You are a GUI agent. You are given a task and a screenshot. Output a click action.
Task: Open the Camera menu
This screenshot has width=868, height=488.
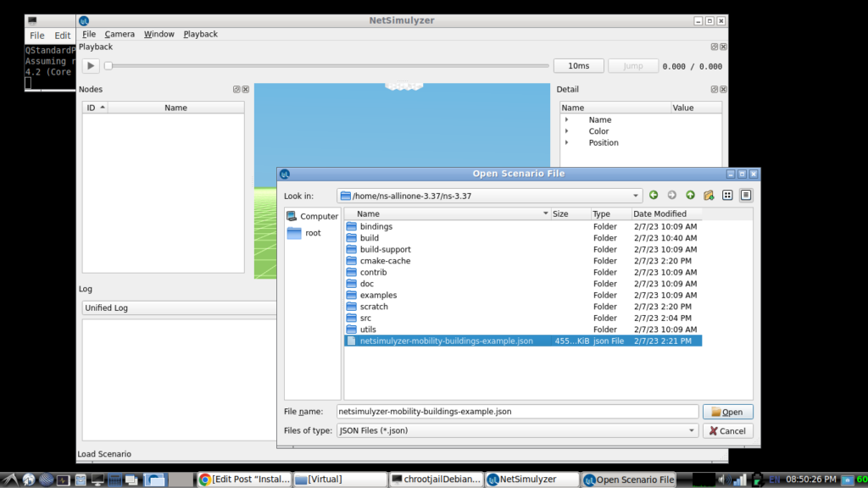click(120, 34)
